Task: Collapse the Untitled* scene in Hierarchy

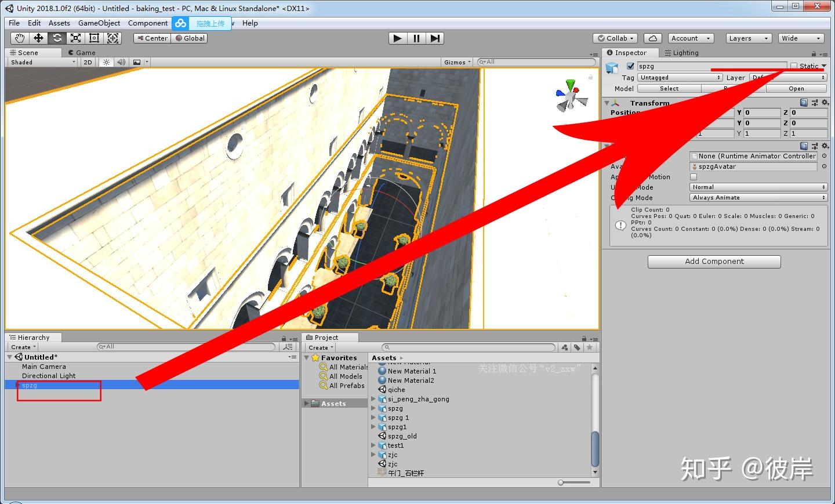Action: coord(10,357)
